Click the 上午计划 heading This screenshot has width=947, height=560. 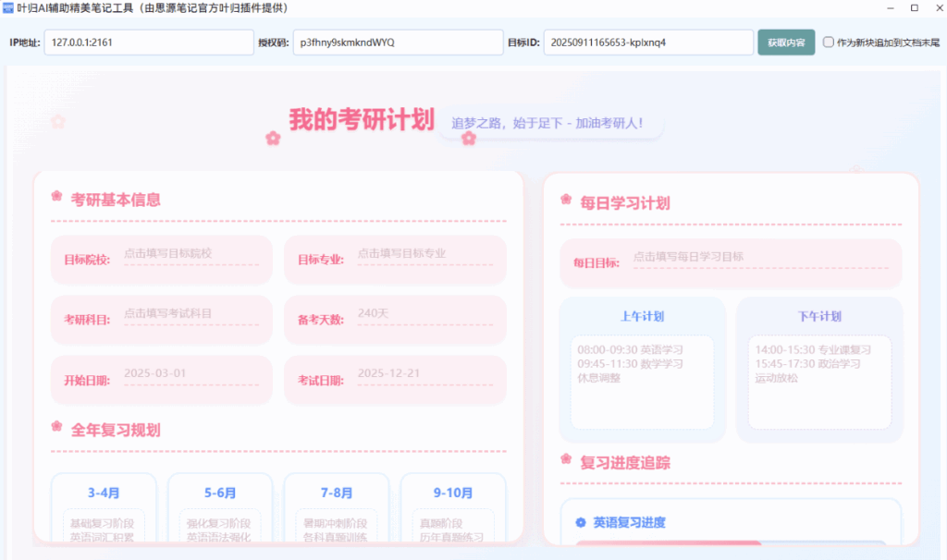tap(642, 316)
